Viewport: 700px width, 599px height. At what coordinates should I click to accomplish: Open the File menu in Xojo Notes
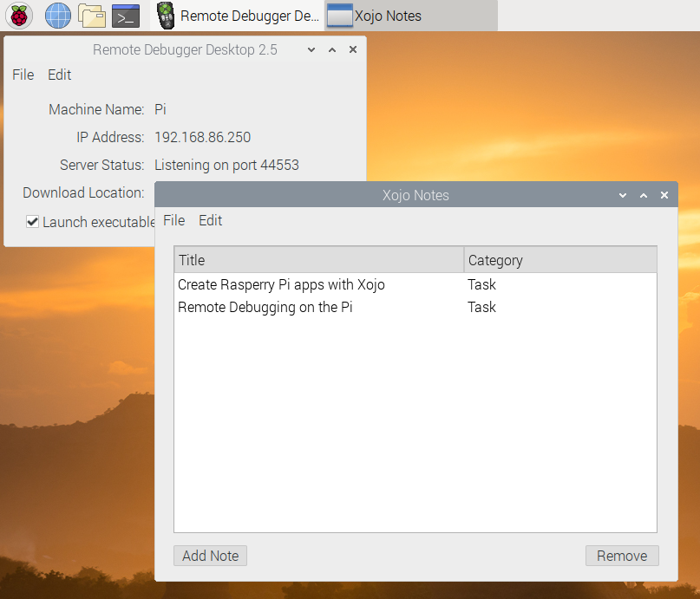coord(173,220)
